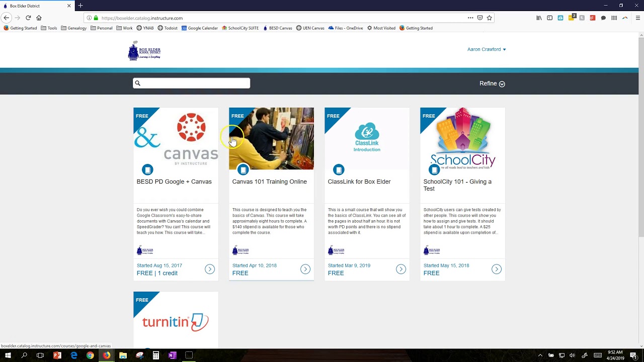
Task: Bookmark this page with the star icon
Action: point(489,18)
